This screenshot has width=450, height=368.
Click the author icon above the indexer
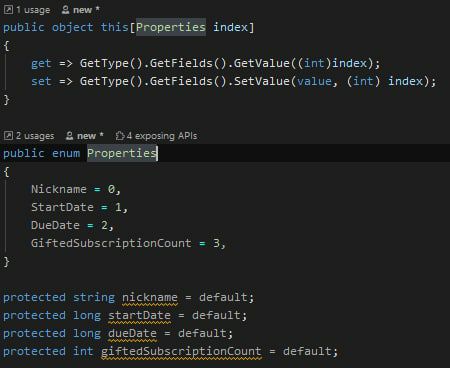point(65,10)
